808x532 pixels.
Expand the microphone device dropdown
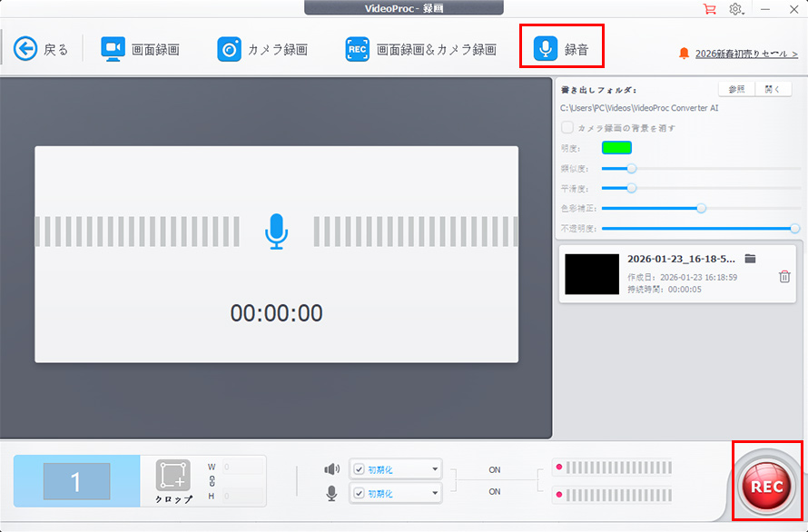pos(436,493)
